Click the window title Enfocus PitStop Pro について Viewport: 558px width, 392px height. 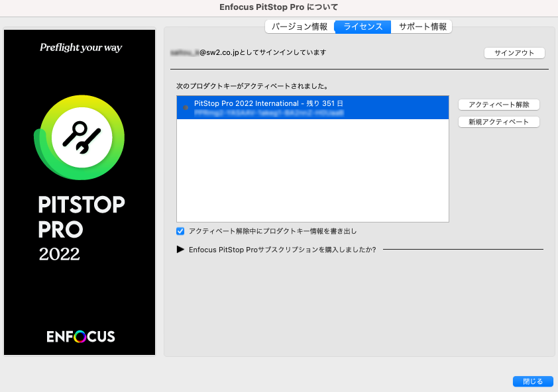click(278, 7)
